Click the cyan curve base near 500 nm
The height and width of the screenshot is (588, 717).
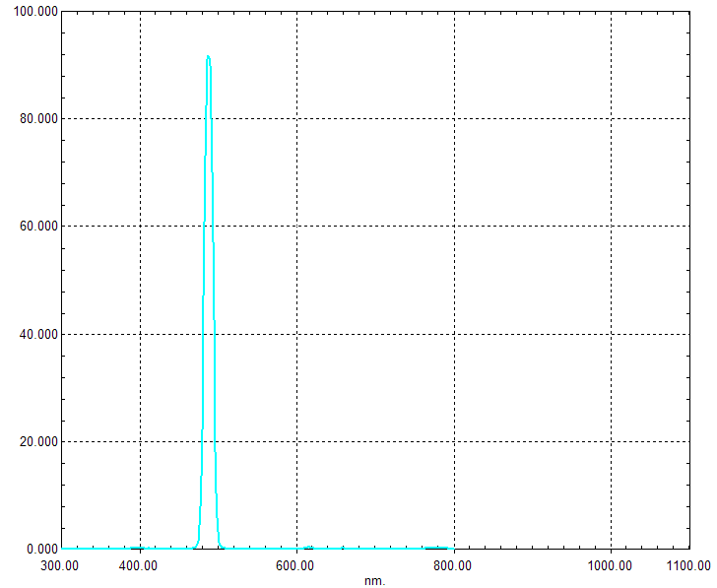pyautogui.click(x=221, y=547)
